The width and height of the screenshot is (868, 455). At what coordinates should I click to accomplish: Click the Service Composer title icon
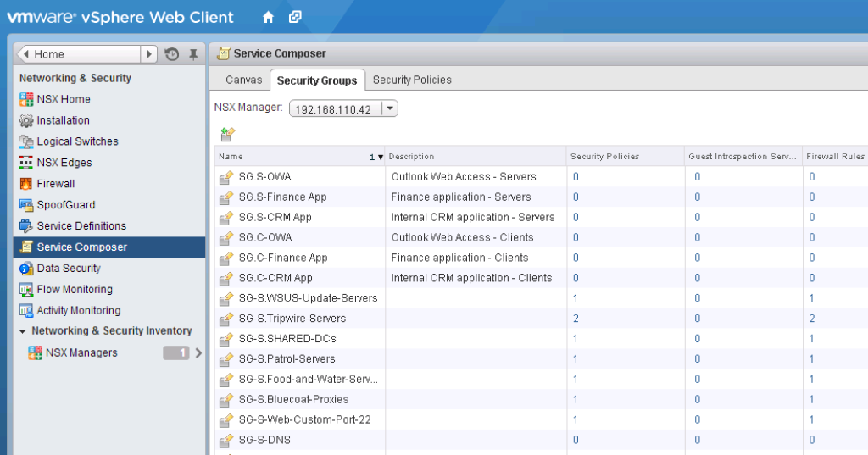click(223, 53)
